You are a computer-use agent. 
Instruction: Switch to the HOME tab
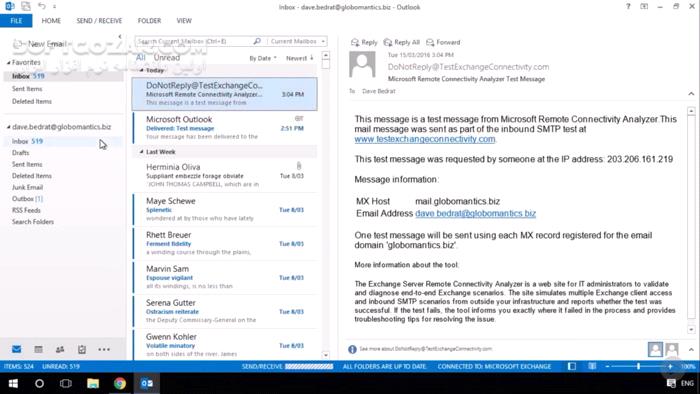[51, 21]
